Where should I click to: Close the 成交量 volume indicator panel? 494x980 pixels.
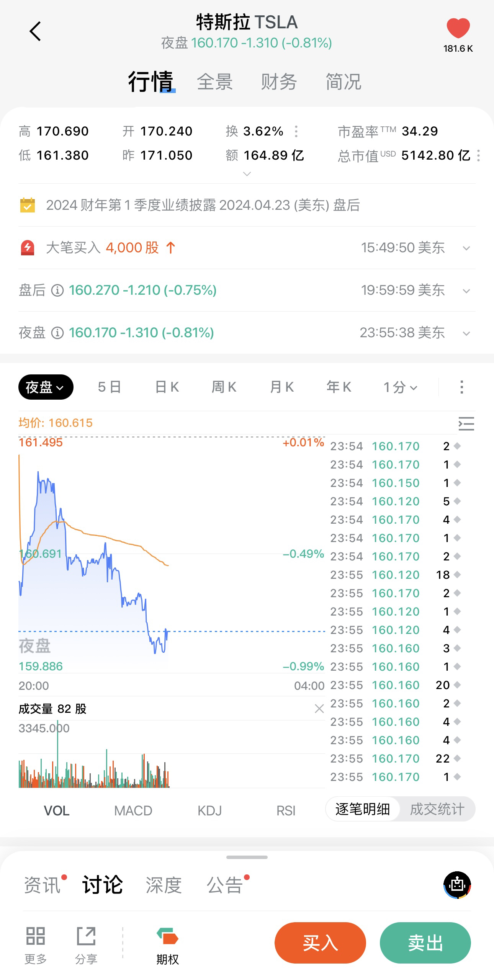coord(319,709)
